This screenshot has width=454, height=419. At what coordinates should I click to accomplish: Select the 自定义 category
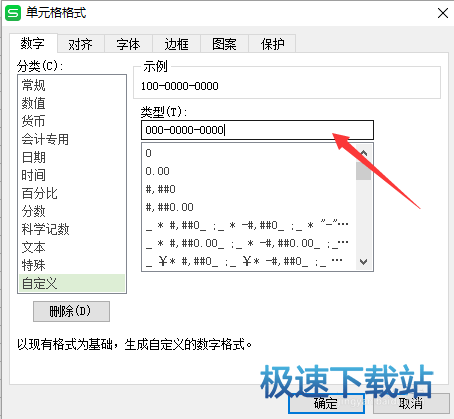click(72, 283)
